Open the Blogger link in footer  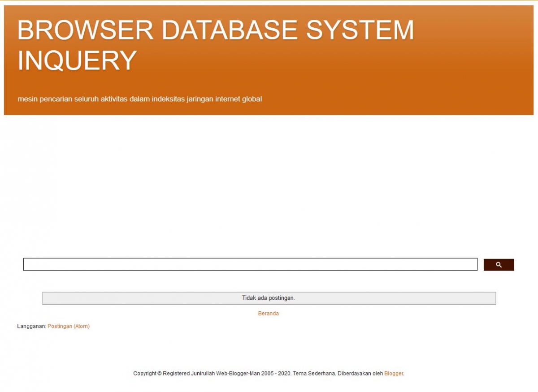click(394, 373)
